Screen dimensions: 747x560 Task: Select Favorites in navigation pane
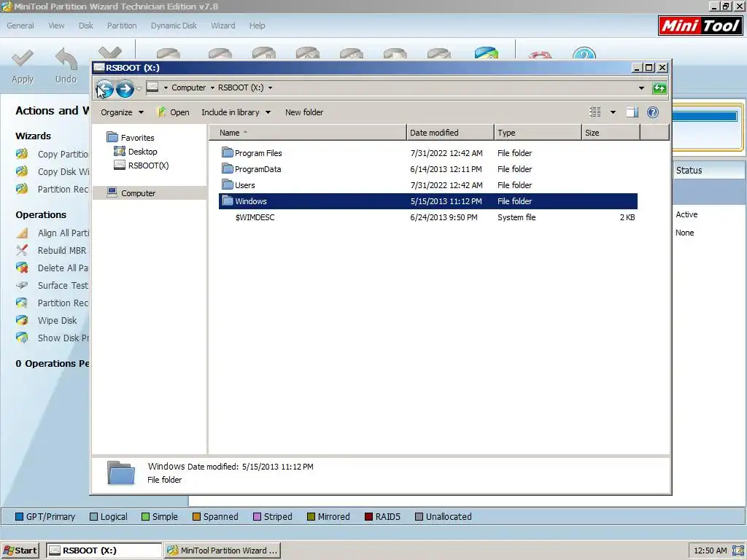tap(137, 138)
